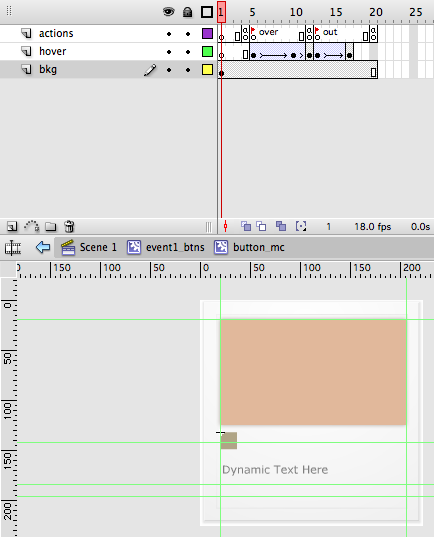Delete layer with trash icon
This screenshot has width=434, height=537.
[70, 226]
